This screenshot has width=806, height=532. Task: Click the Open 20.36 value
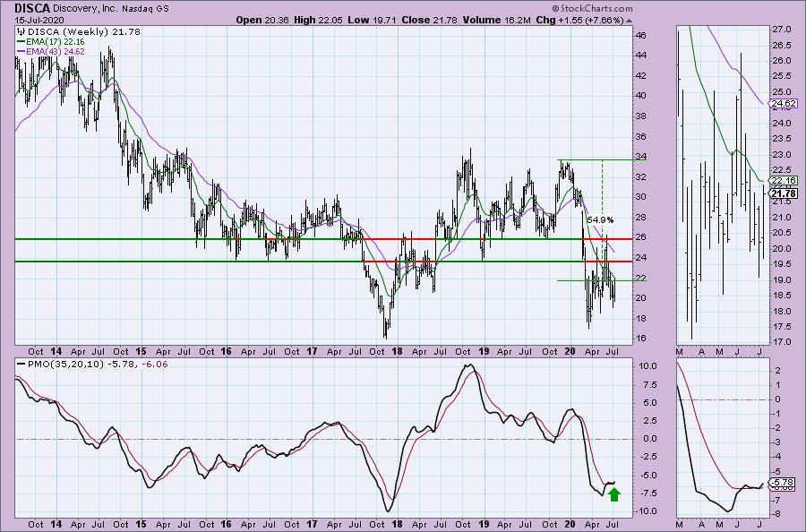(262, 20)
